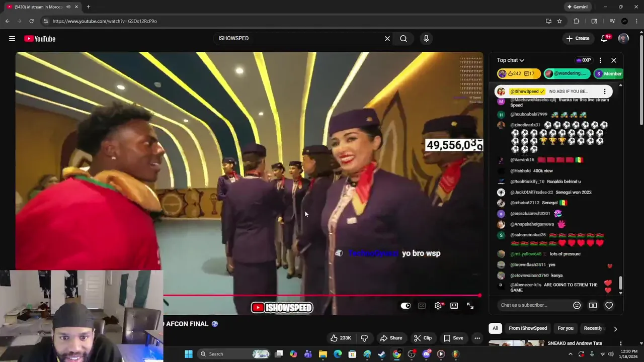The width and height of the screenshot is (644, 362).
Task: Start voice search with the microphone
Action: (x=426, y=39)
